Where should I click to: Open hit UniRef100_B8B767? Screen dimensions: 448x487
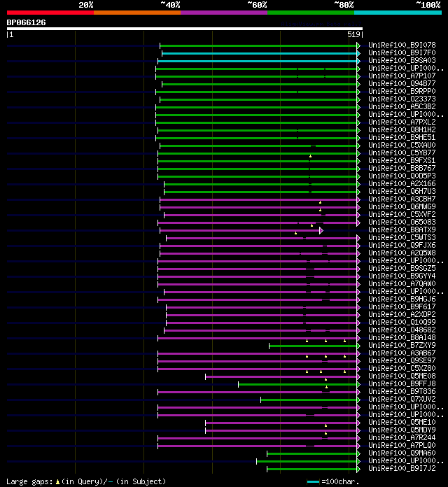[x=402, y=168]
